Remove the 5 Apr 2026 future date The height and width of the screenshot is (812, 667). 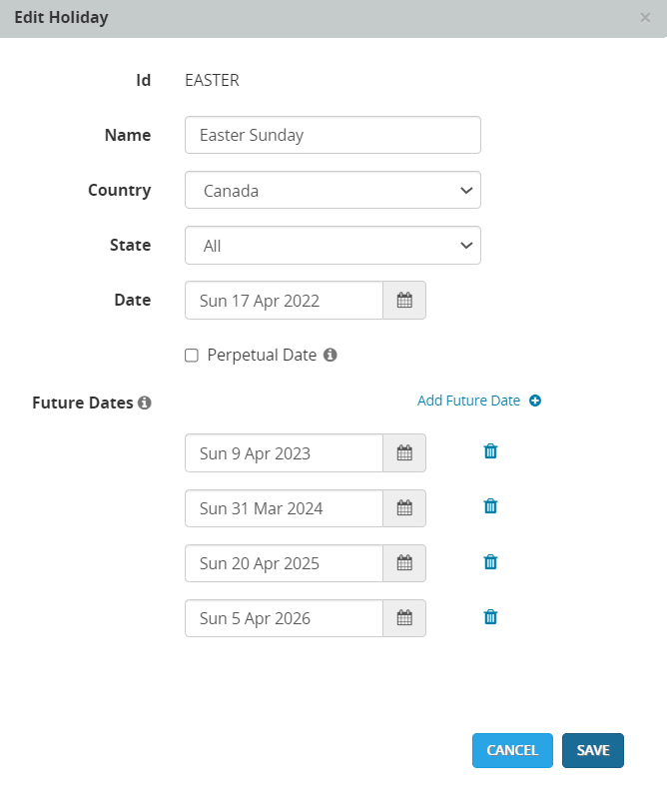coord(490,616)
